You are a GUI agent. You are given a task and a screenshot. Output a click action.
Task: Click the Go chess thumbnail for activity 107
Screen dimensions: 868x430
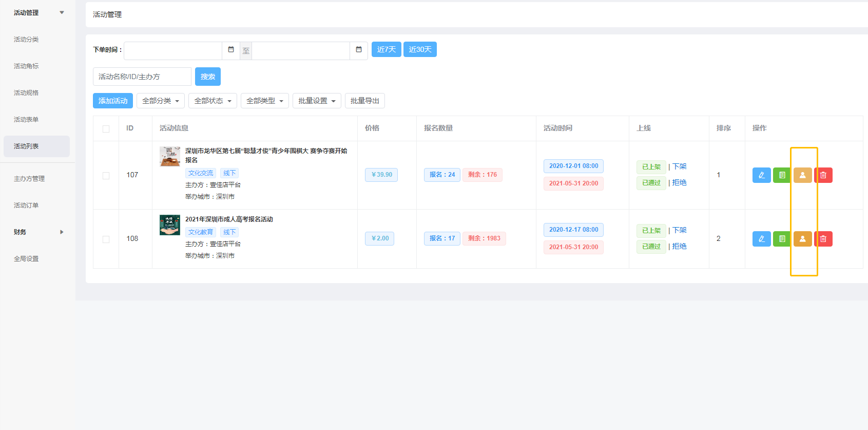coord(170,157)
